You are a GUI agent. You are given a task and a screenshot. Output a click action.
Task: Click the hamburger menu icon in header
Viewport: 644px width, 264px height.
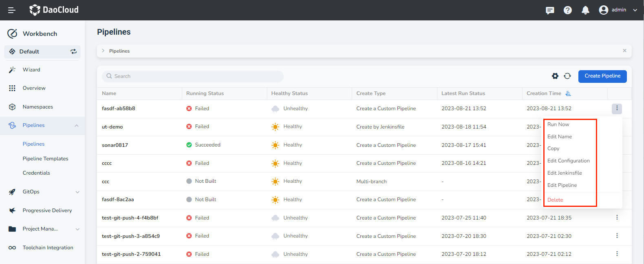[12, 10]
